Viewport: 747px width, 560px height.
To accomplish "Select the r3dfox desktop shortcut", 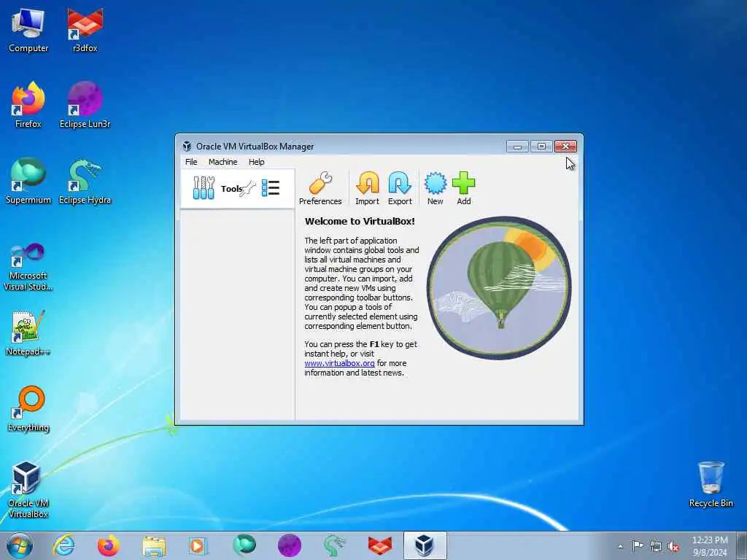I will [85, 31].
